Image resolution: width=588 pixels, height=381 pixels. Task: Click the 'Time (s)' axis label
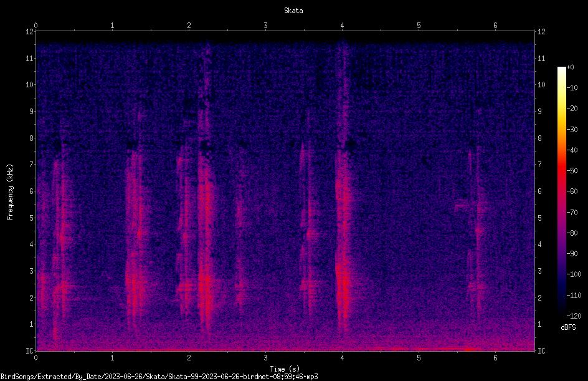(285, 369)
